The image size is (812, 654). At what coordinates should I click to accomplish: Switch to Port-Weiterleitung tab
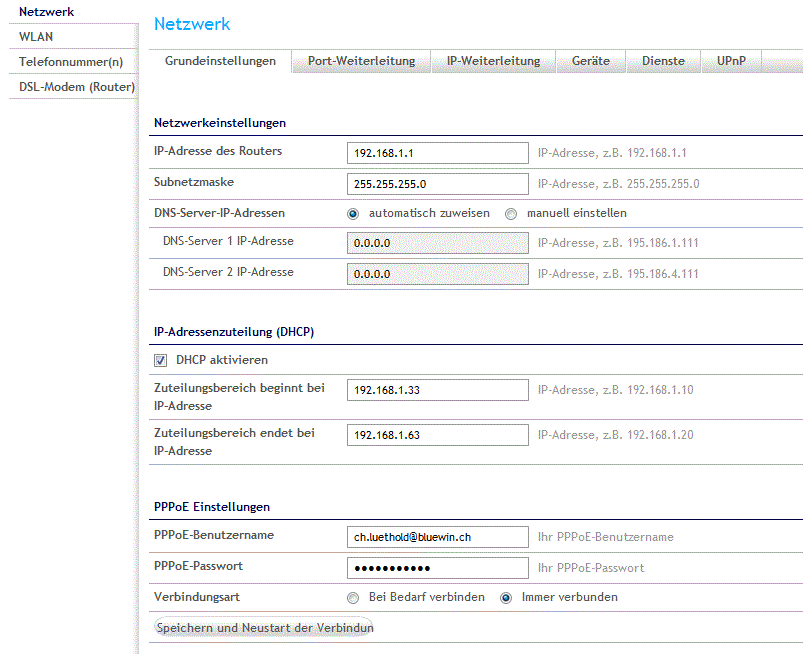point(361,61)
